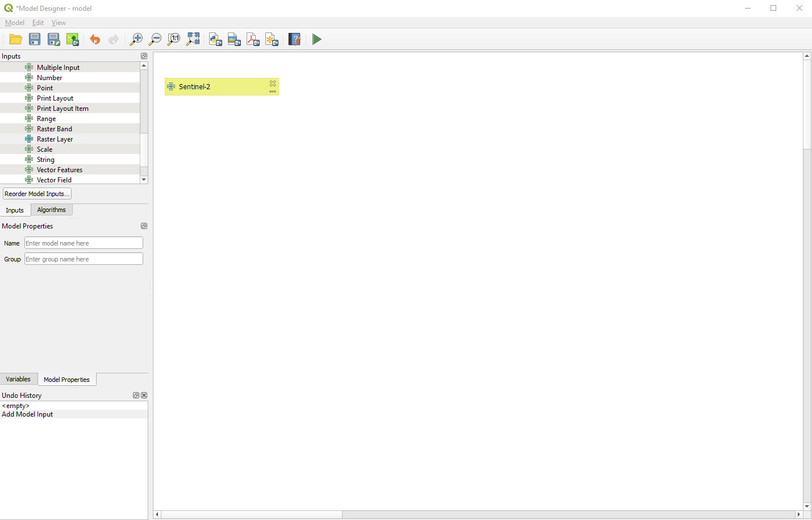Zoom in on the model canvas

point(136,39)
